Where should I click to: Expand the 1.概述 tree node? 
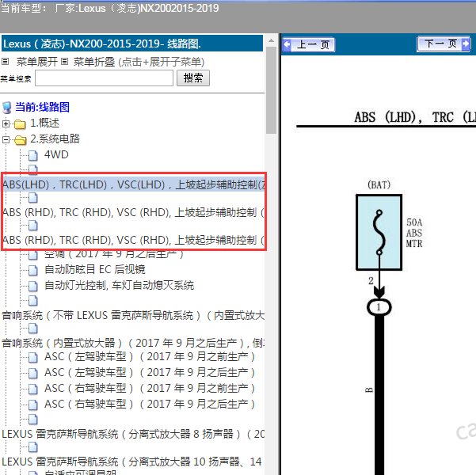pyautogui.click(x=6, y=123)
